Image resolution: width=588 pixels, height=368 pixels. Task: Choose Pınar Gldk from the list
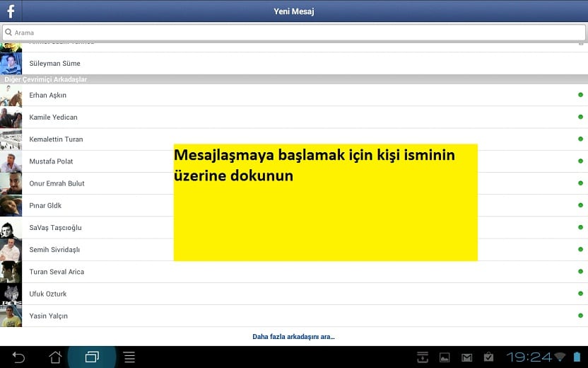(x=294, y=205)
